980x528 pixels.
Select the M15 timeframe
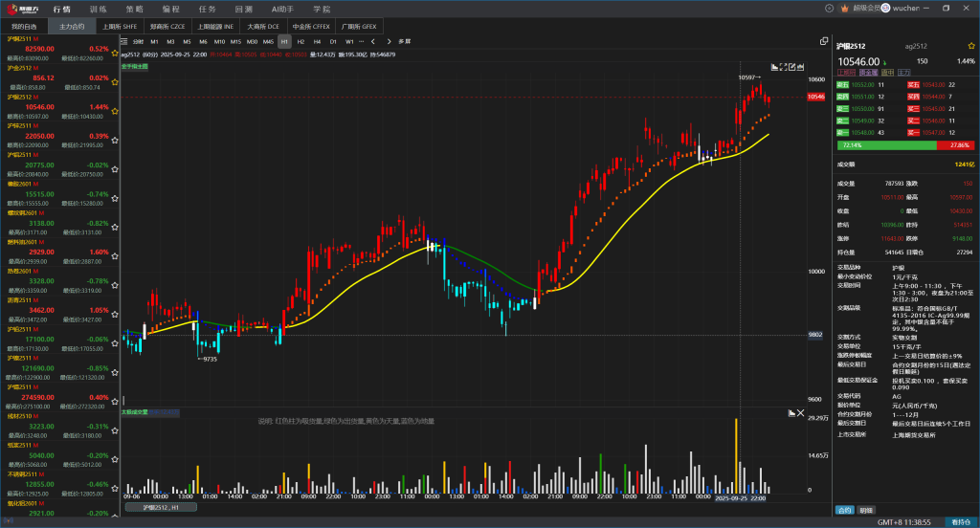click(x=235, y=42)
